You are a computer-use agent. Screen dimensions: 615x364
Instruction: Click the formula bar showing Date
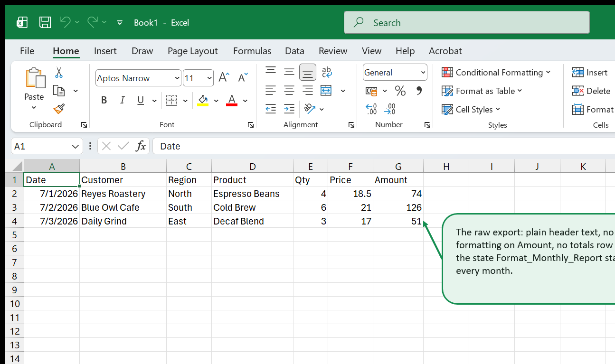point(384,146)
